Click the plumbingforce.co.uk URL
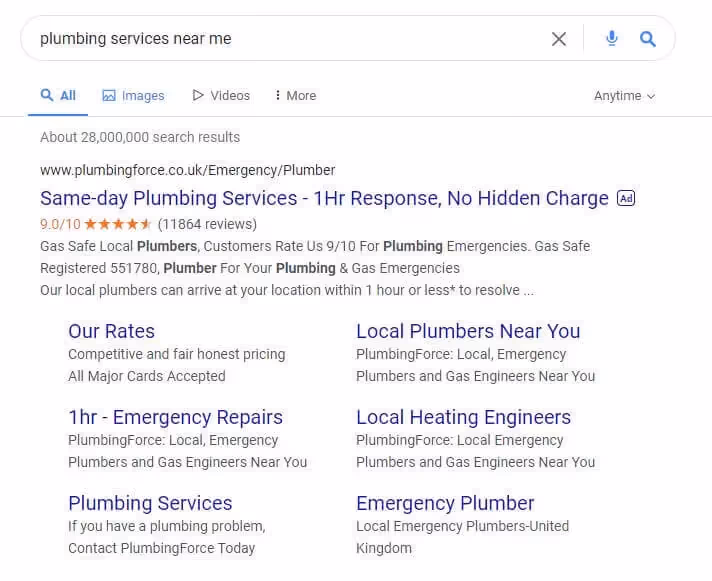 [188, 170]
